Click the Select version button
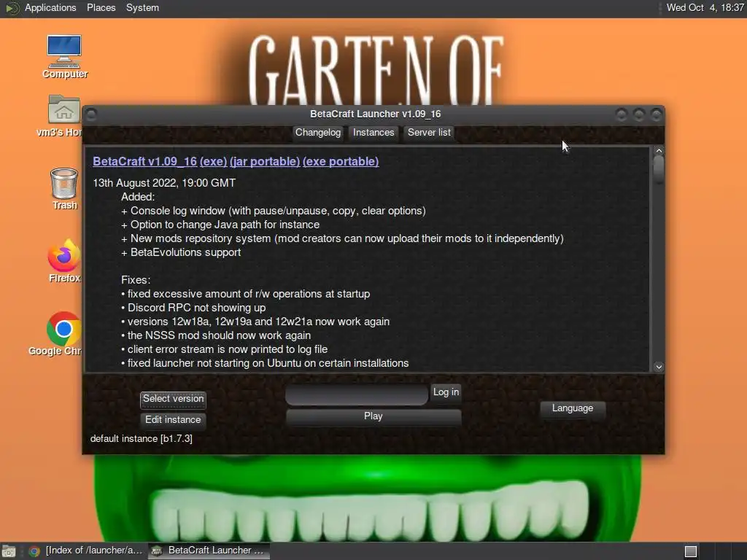This screenshot has width=747, height=560. 174,399
